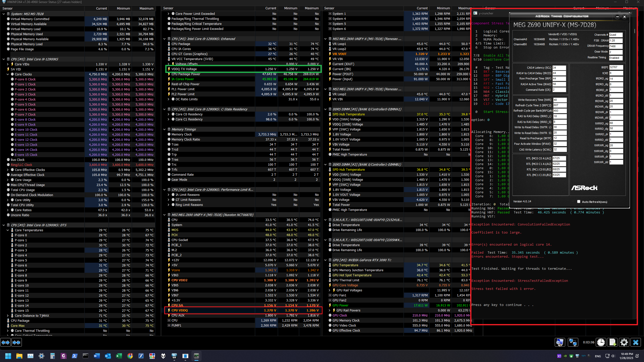Click the collapse-columns inward arrows button in HWiNFO
644x362 pixels.
[x=17, y=342]
